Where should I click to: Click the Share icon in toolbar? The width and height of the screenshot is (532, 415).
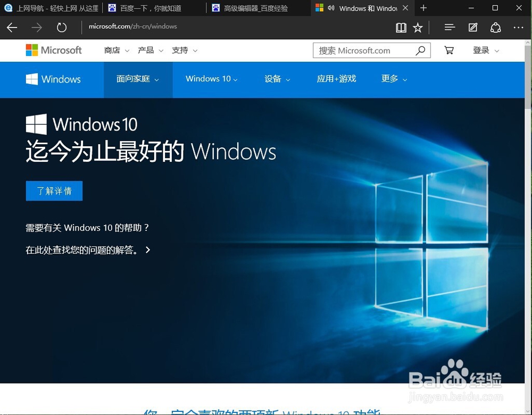tap(495, 28)
